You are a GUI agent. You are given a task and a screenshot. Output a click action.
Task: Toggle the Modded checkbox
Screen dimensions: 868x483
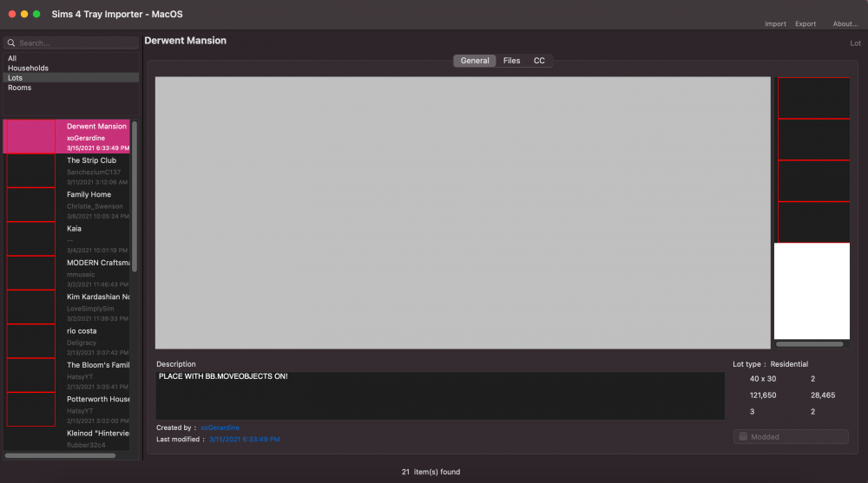pos(743,436)
